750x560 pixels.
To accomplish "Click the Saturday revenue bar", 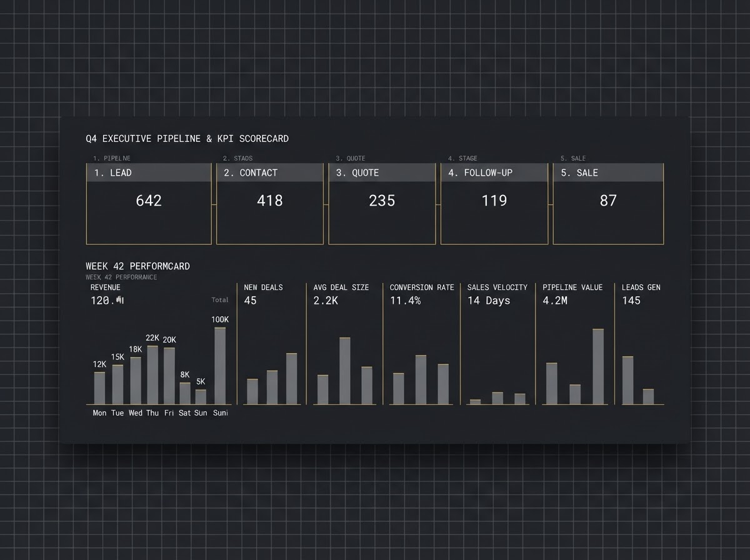I will click(185, 394).
